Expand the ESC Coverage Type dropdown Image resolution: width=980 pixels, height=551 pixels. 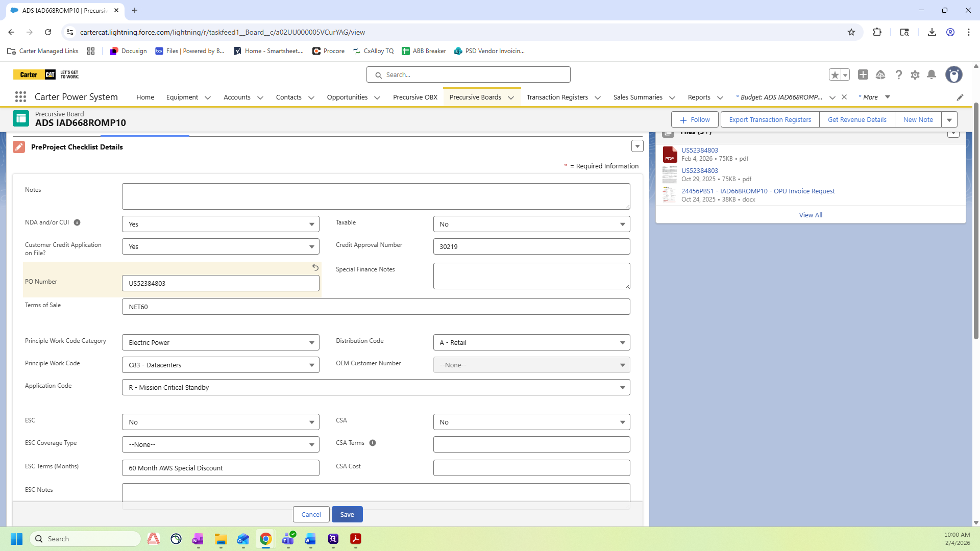click(x=220, y=444)
